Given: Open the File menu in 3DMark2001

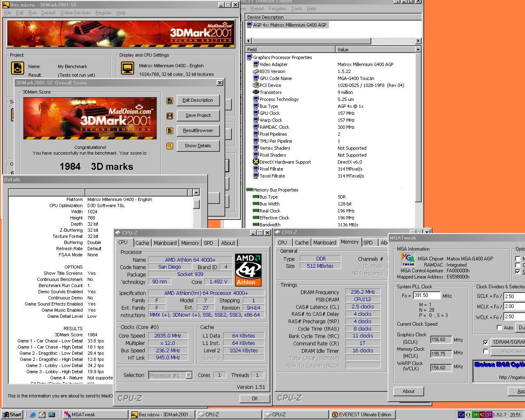Looking at the screenshot, I should tap(8, 13).
